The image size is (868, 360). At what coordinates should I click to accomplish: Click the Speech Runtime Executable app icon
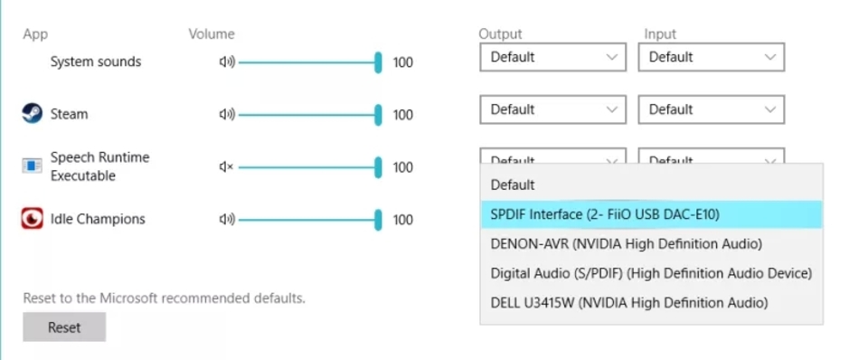pyautogui.click(x=33, y=165)
